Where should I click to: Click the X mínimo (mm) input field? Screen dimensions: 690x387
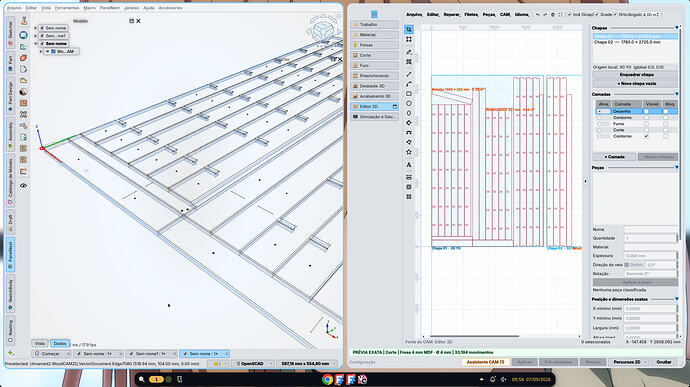pyautogui.click(x=650, y=309)
